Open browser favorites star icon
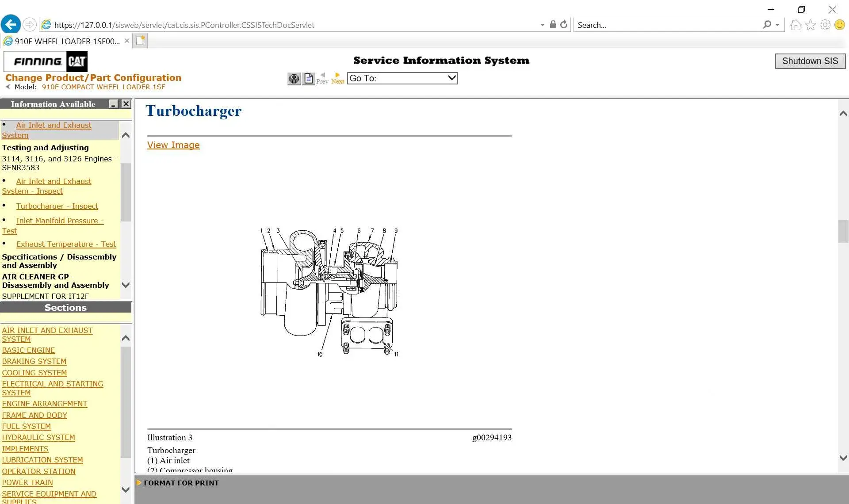The height and width of the screenshot is (504, 849). click(810, 25)
